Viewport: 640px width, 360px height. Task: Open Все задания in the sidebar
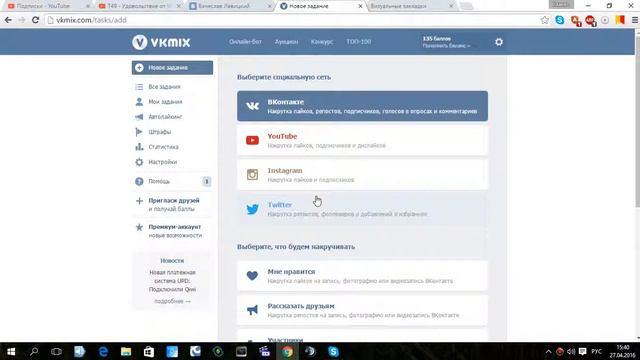(164, 87)
